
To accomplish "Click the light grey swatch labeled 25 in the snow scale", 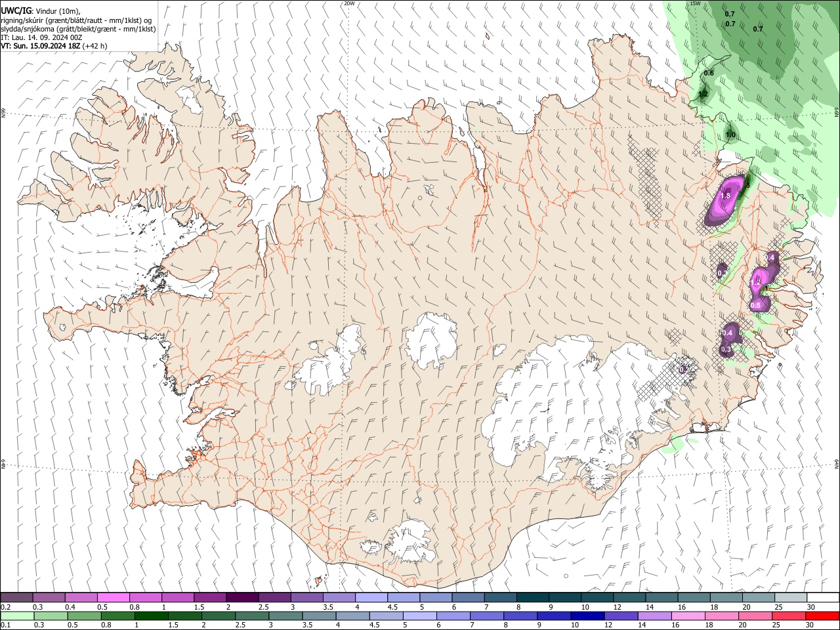I will tap(791, 598).
